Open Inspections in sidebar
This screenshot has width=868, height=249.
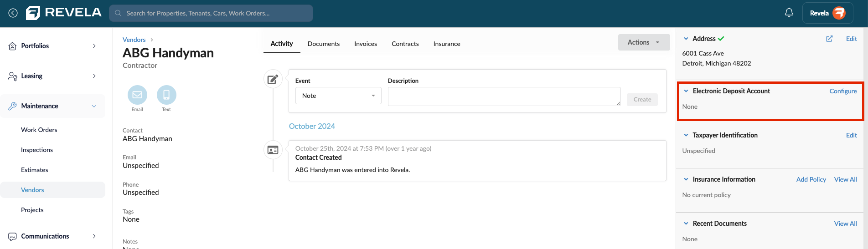[37, 150]
